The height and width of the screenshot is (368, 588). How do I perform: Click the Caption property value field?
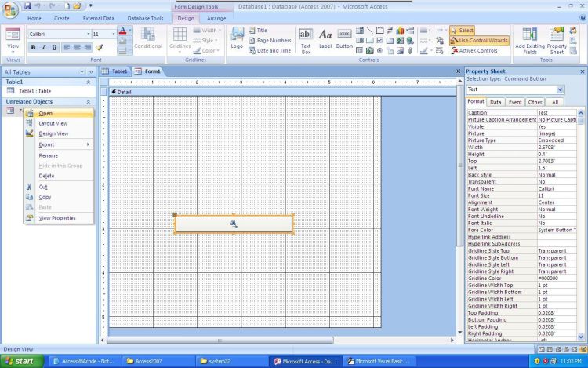click(557, 112)
